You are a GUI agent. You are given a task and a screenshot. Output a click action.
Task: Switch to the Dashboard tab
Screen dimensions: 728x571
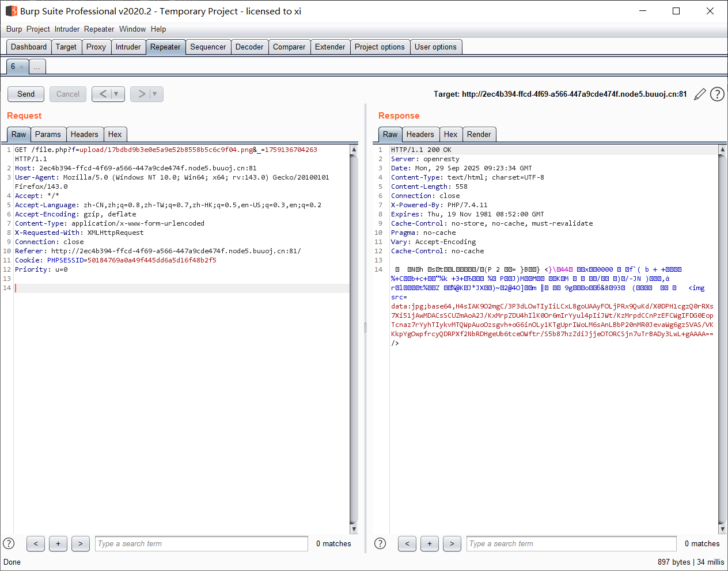(29, 47)
